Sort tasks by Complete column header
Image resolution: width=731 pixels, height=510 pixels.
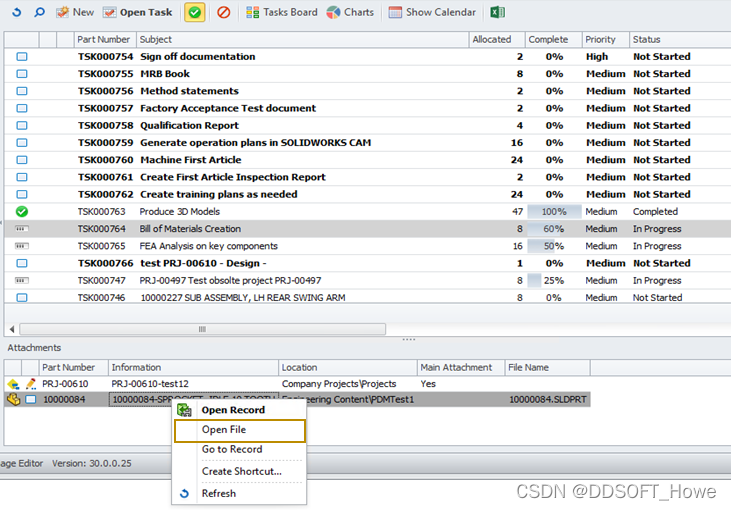(554, 40)
